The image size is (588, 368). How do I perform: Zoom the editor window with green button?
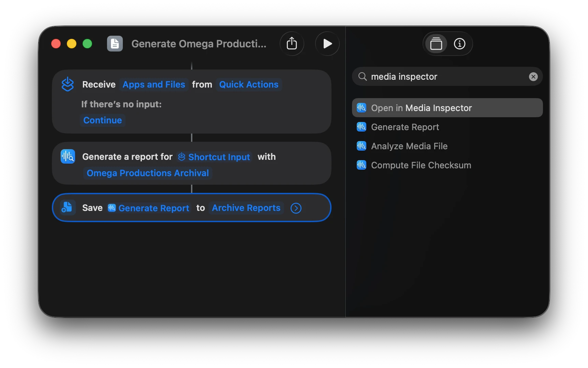pyautogui.click(x=87, y=44)
